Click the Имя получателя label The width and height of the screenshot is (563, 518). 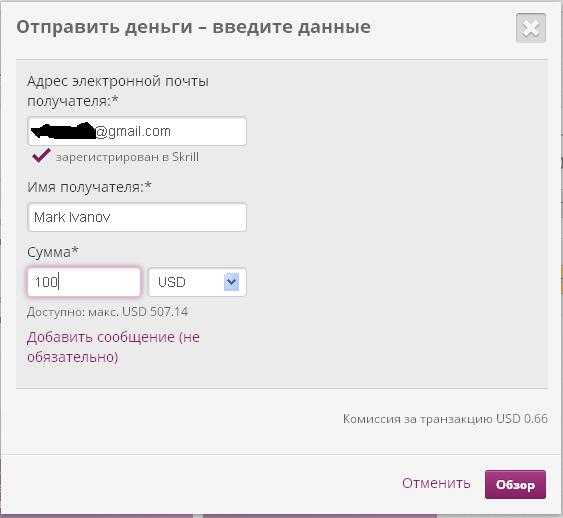coord(89,187)
